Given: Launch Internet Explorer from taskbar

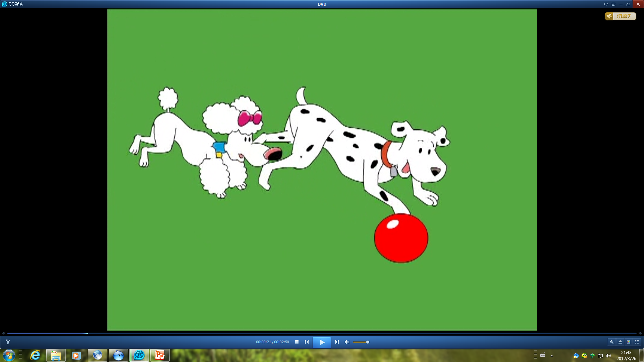Looking at the screenshot, I should click(35, 355).
